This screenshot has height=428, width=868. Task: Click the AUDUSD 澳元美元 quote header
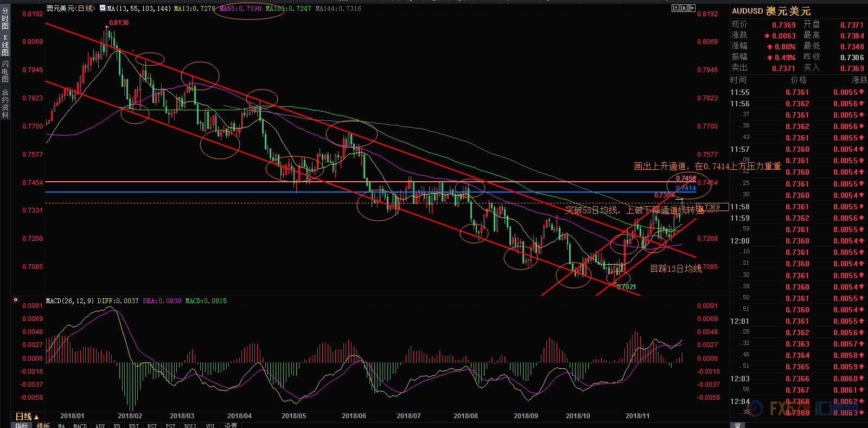click(x=771, y=11)
